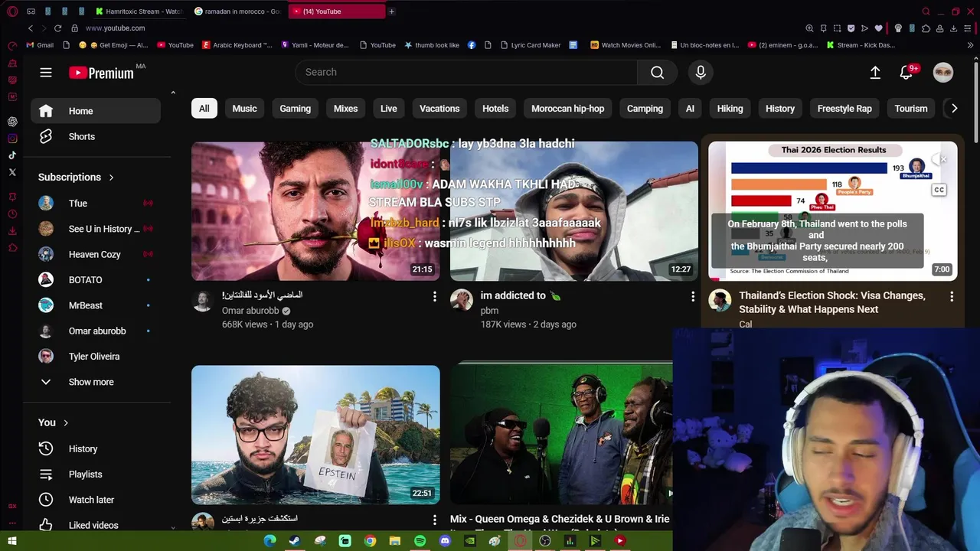980x551 pixels.
Task: Switch to Hamritoxic Stream browser tab
Action: coord(140,11)
